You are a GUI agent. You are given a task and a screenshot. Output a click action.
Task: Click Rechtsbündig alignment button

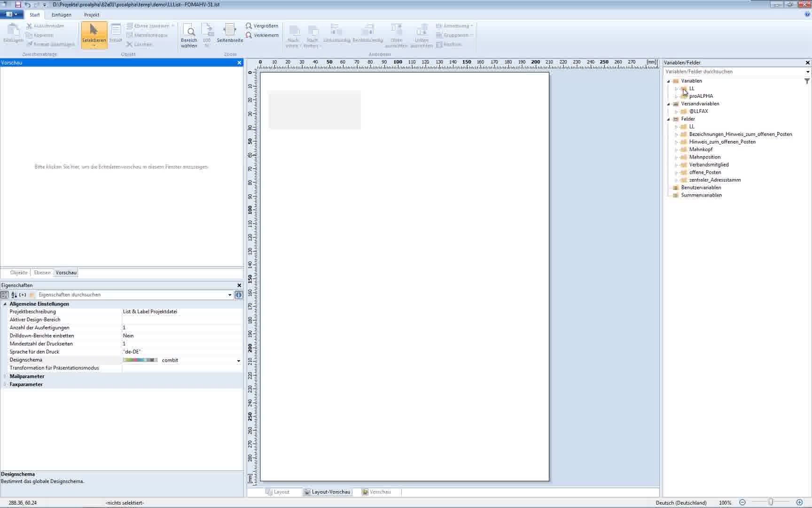368,33
